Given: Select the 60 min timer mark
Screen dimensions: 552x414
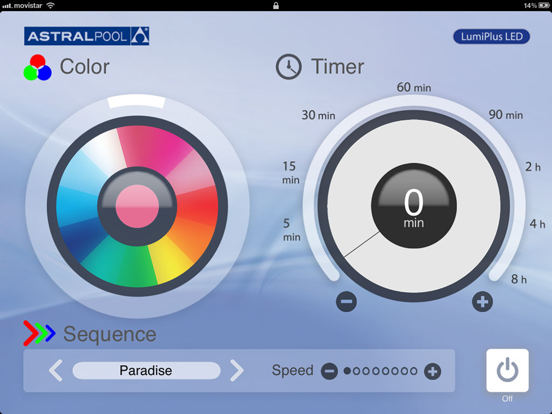Looking at the screenshot, I should point(414,87).
